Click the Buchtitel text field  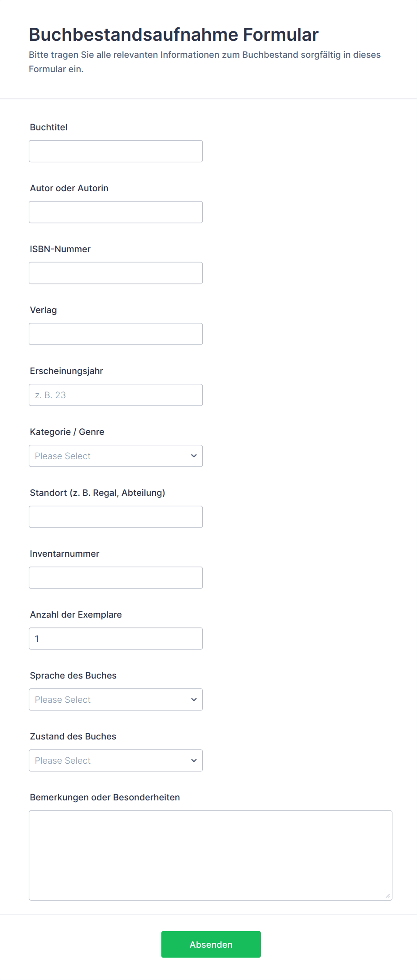[x=116, y=151]
